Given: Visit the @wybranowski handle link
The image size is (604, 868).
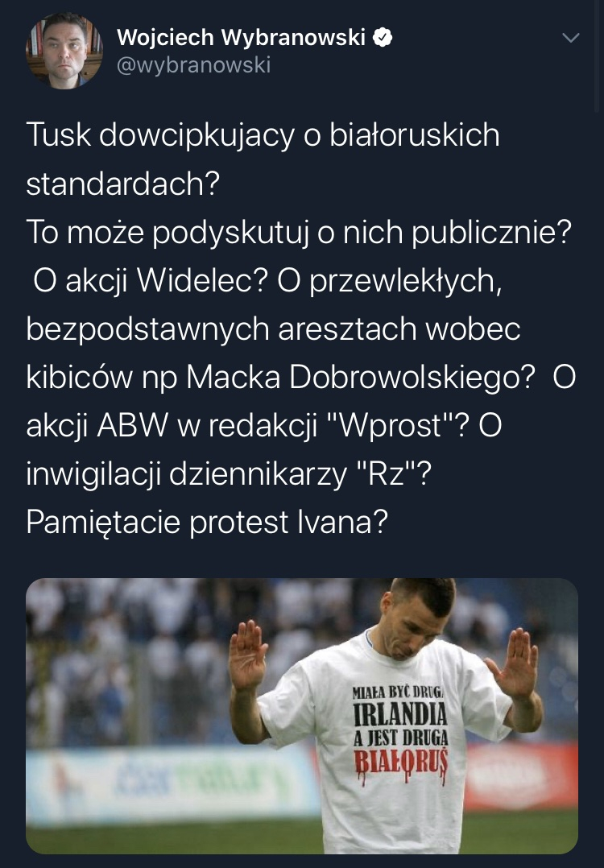Looking at the screenshot, I should tap(194, 65).
